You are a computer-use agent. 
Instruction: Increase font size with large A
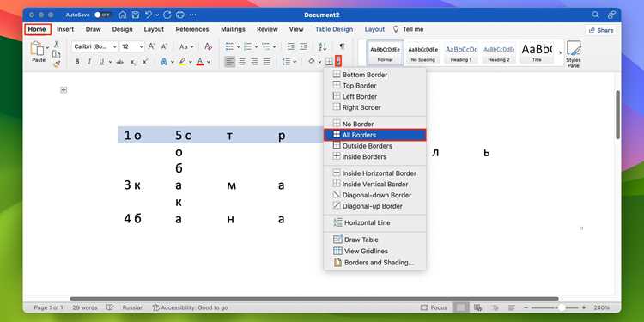coord(151,47)
